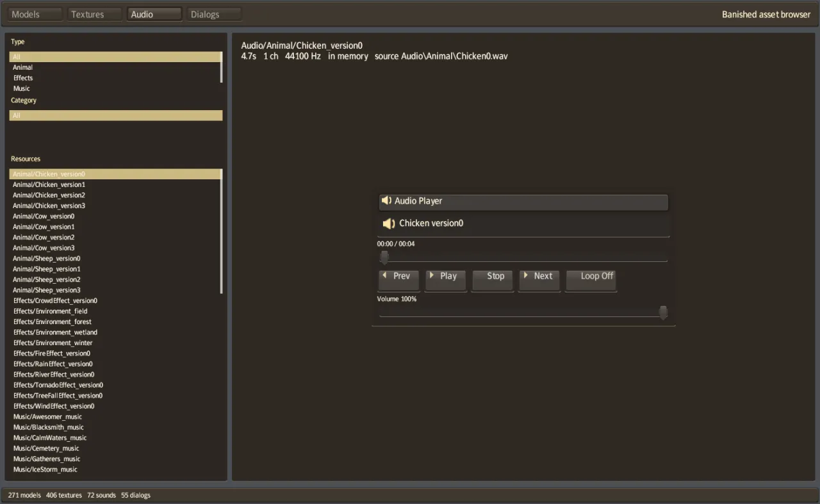Select Animal/Sheep_version0 resource
The image size is (820, 504).
click(115, 259)
